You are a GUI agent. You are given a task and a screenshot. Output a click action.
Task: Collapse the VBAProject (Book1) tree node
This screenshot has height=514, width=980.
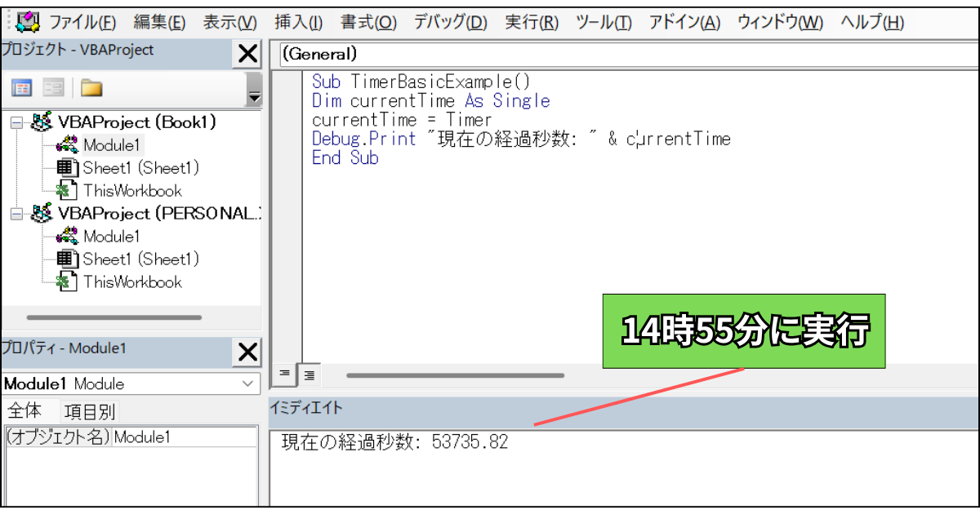click(x=16, y=122)
